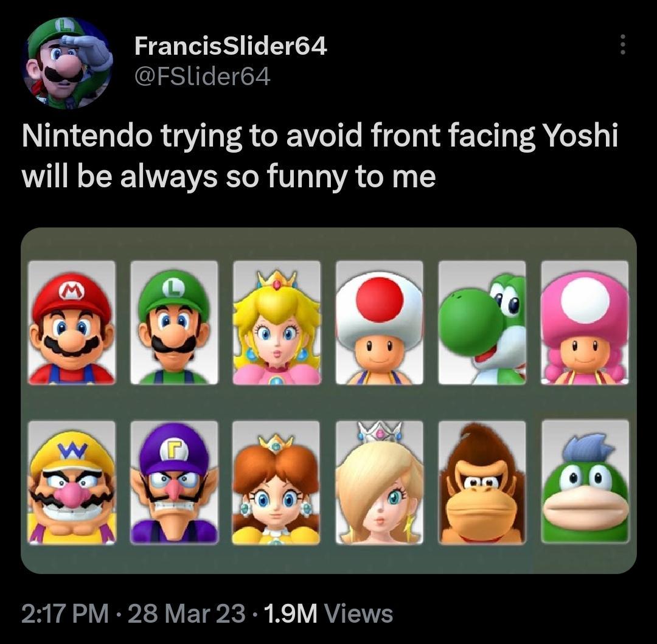The width and height of the screenshot is (657, 644).
Task: Pick the Donkey Kong portrait
Action: [x=482, y=482]
